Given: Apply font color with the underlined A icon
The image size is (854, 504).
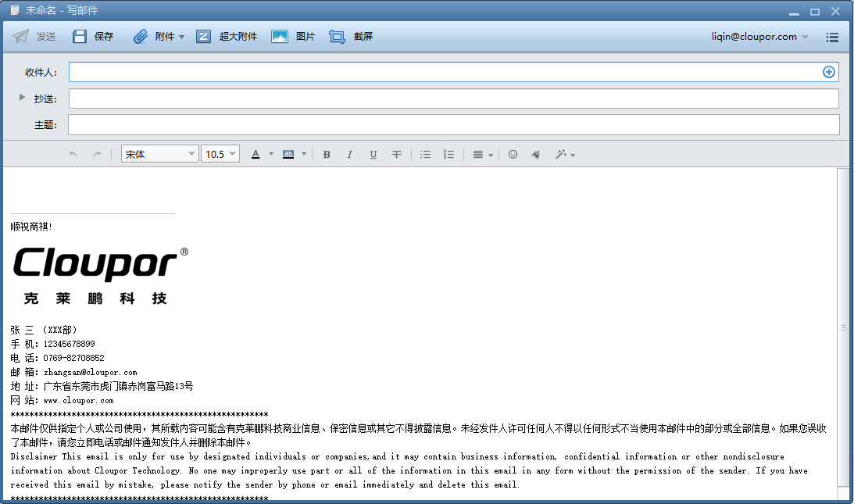Looking at the screenshot, I should point(255,154).
